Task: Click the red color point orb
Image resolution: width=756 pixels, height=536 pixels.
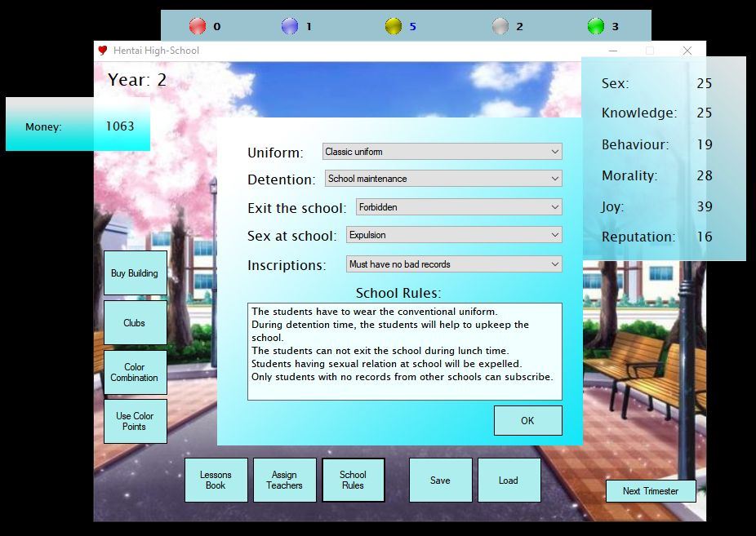Action: (198, 26)
